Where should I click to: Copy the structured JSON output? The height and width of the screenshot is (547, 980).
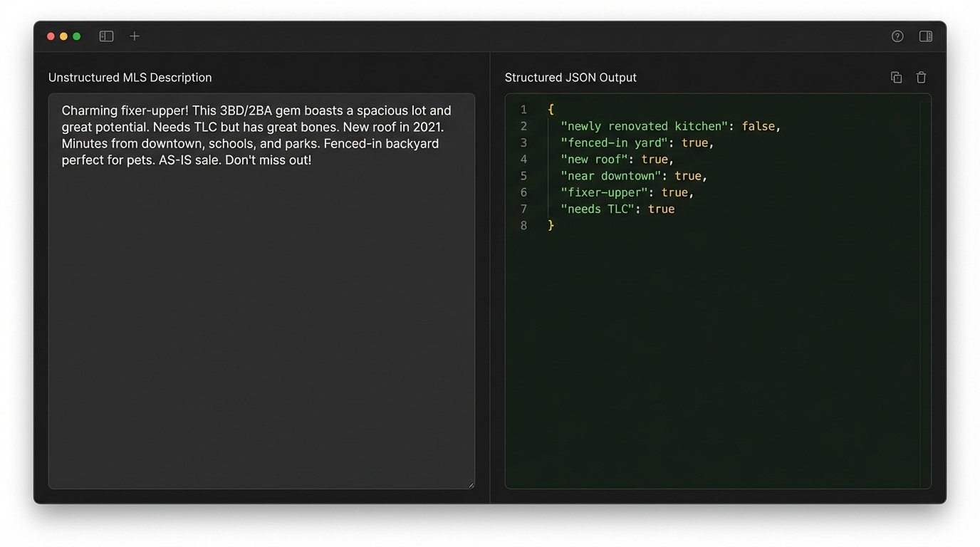pyautogui.click(x=896, y=78)
